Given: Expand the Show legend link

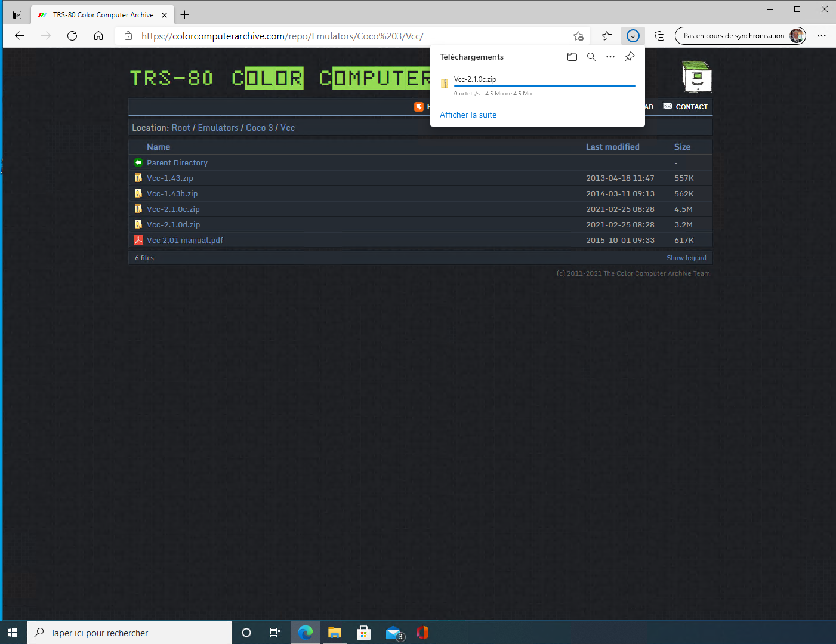Looking at the screenshot, I should (686, 258).
